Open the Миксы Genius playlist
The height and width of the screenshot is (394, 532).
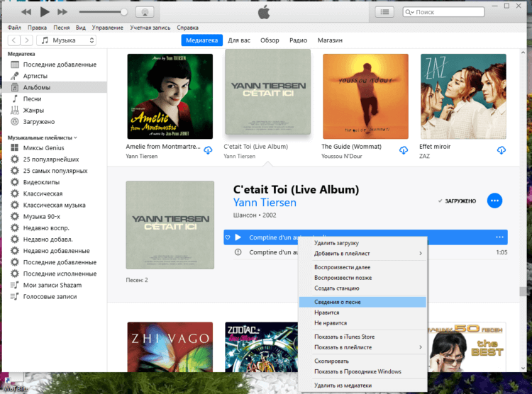coord(55,148)
